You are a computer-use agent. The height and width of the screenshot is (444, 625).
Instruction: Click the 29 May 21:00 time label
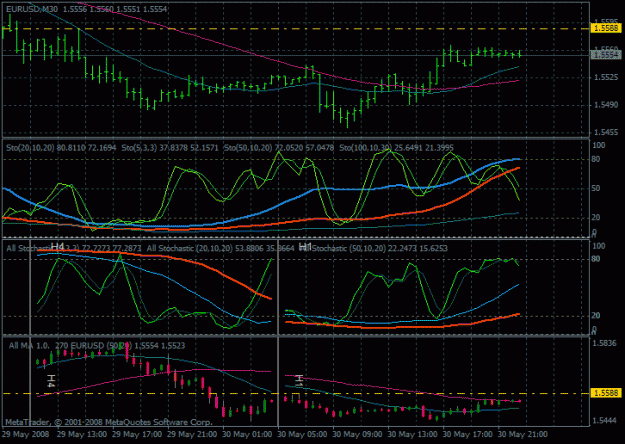click(192, 434)
